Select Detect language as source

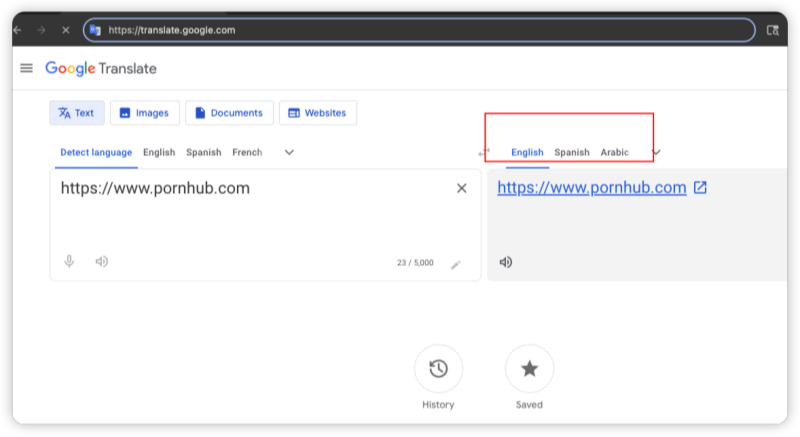[x=96, y=152]
